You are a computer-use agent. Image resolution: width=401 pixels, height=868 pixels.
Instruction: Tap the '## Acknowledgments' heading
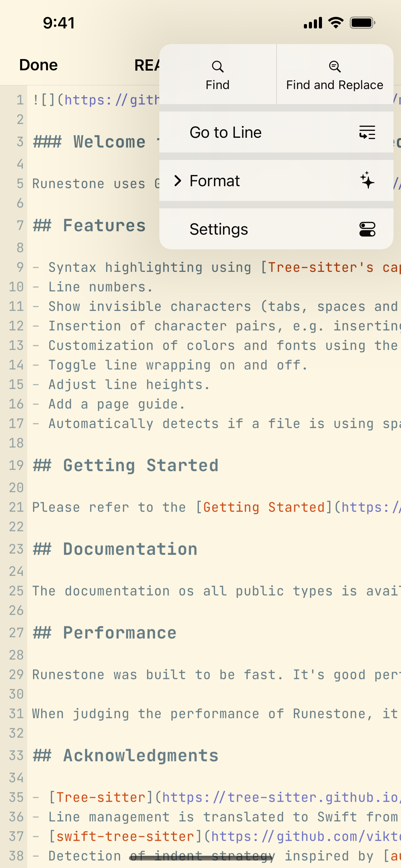coord(126,755)
